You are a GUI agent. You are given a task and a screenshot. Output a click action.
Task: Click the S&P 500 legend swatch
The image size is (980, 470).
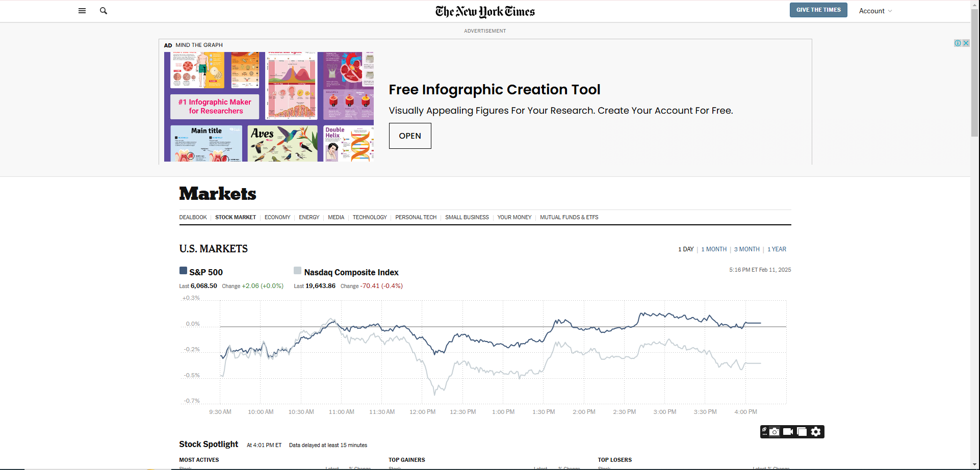click(x=183, y=271)
